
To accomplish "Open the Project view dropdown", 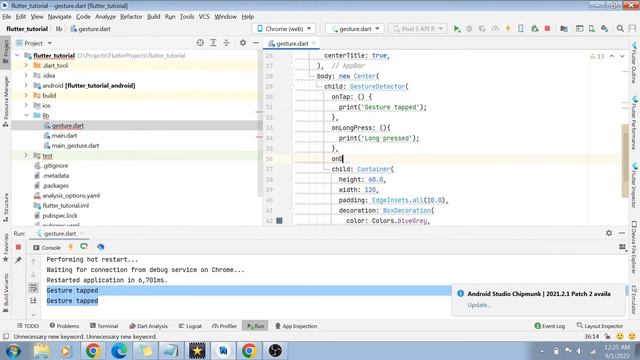I will 34,43.
